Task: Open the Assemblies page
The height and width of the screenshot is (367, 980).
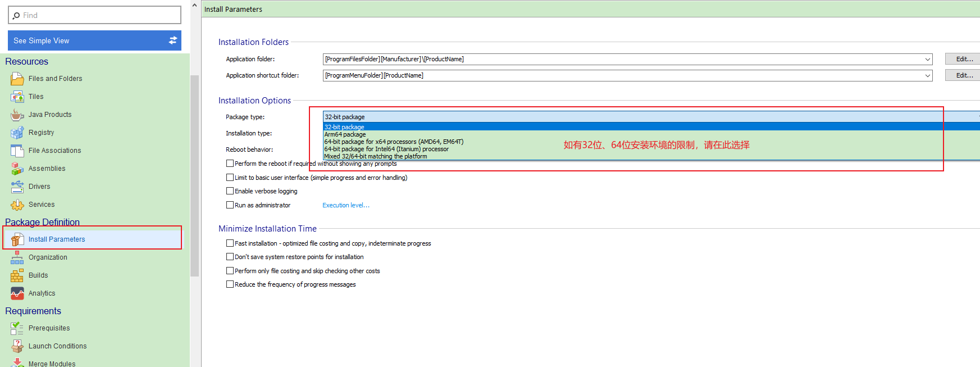Action: tap(47, 169)
